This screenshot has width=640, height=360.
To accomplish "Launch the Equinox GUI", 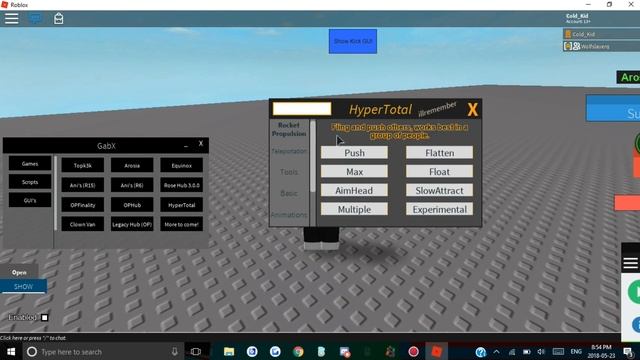I will tap(181, 165).
